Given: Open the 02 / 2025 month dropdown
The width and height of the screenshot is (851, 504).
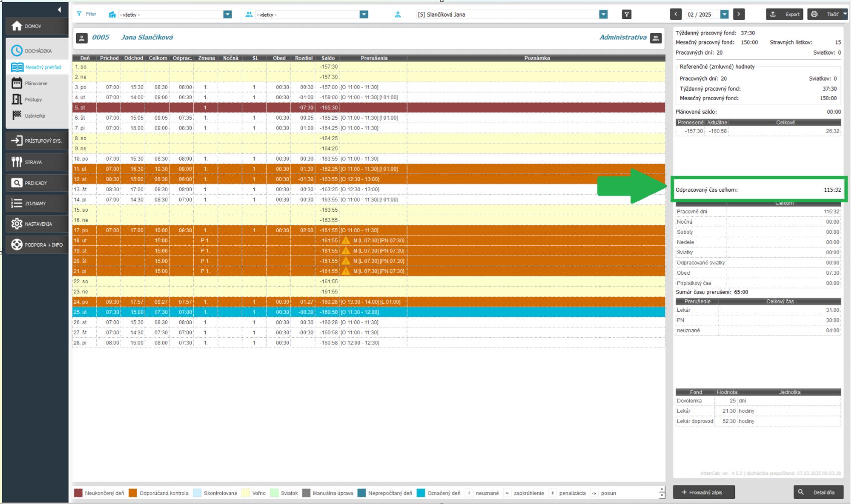Looking at the screenshot, I should [724, 15].
